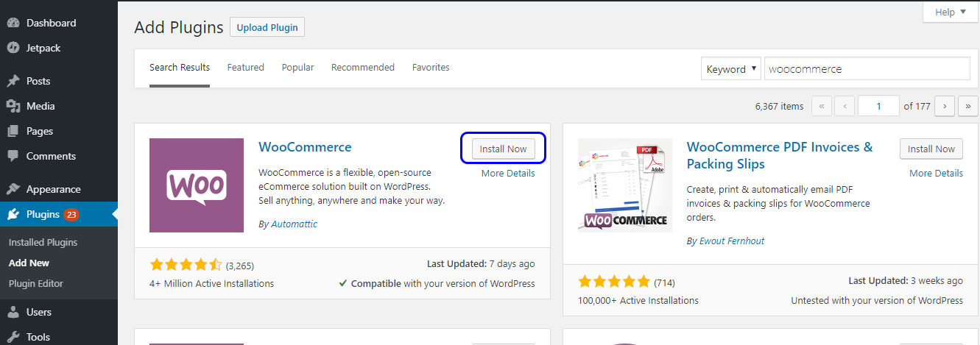Select the Add New submenu item
Viewport: 980px width, 345px height.
point(29,263)
